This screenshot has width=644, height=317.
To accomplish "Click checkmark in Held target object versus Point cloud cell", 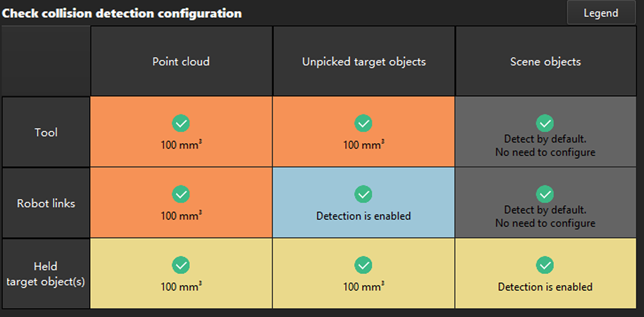I will pyautogui.click(x=181, y=265).
